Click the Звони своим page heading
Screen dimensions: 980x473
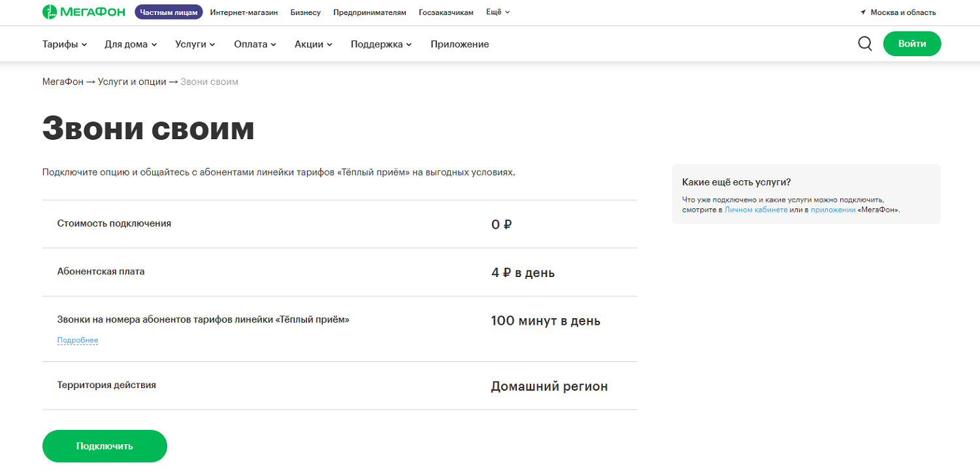pyautogui.click(x=148, y=128)
